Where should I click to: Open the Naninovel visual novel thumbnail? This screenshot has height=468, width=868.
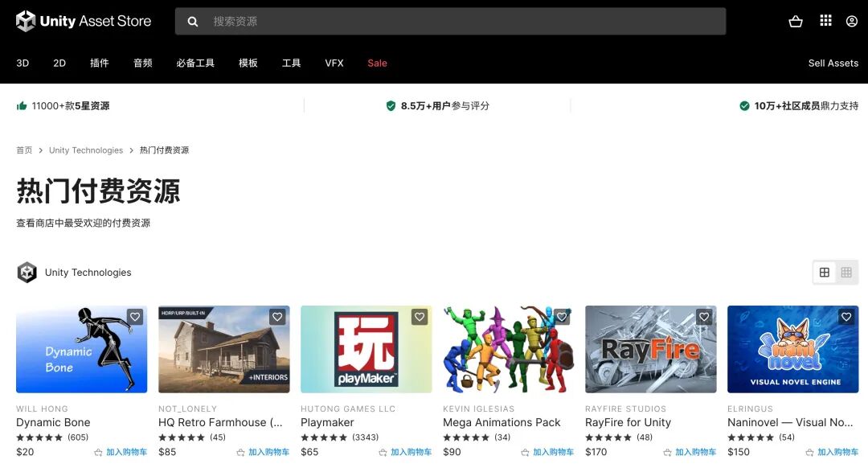792,349
